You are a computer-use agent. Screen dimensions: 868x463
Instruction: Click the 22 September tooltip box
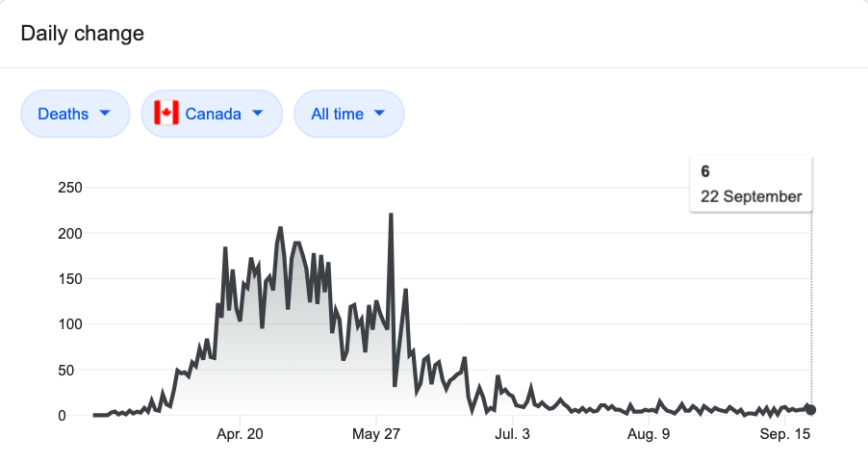[x=752, y=185]
